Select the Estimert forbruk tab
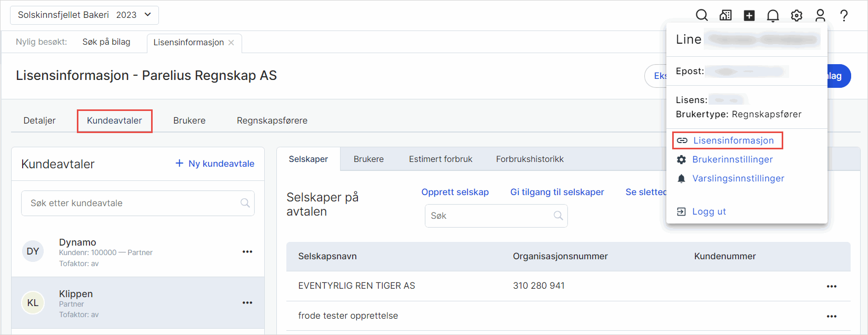 (441, 159)
